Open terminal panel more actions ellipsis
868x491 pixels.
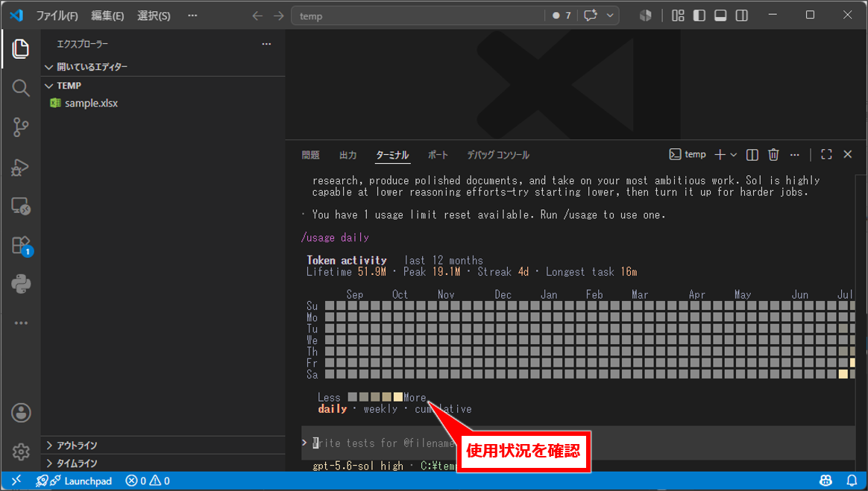794,154
